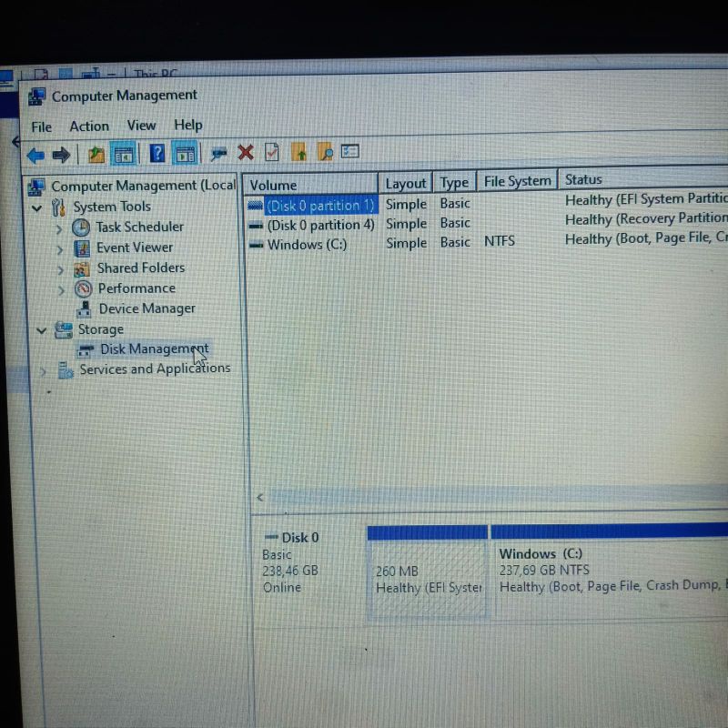Click the red X Delete icon
The width and height of the screenshot is (728, 728).
[x=246, y=152]
